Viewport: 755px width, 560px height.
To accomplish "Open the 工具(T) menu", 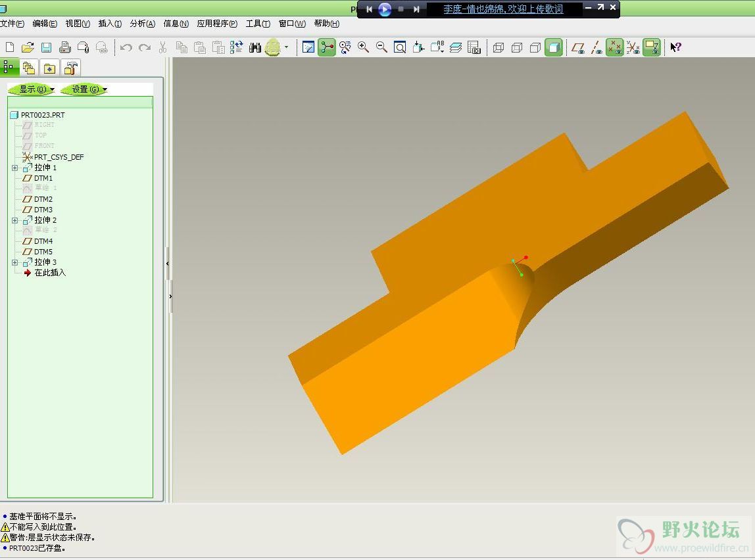I will tap(258, 24).
